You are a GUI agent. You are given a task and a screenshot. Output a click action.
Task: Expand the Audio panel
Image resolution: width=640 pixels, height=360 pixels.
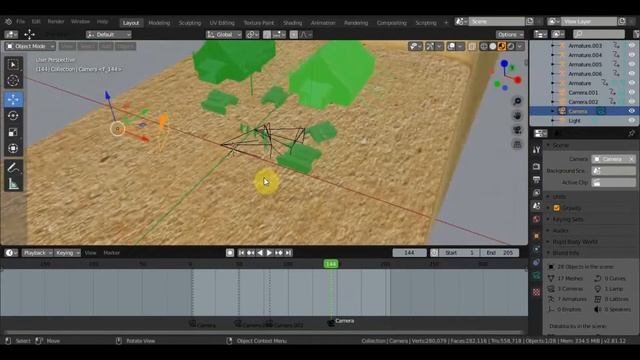coord(560,231)
